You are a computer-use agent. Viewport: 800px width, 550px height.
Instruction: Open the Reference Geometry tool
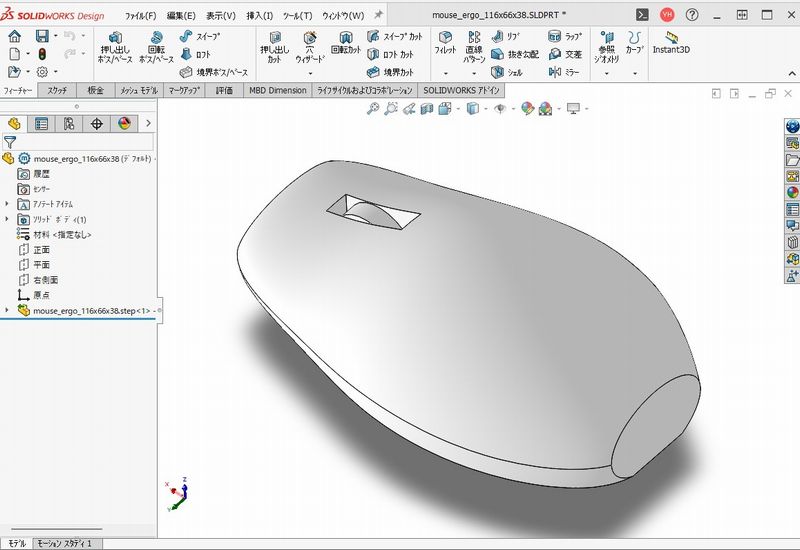click(607, 47)
